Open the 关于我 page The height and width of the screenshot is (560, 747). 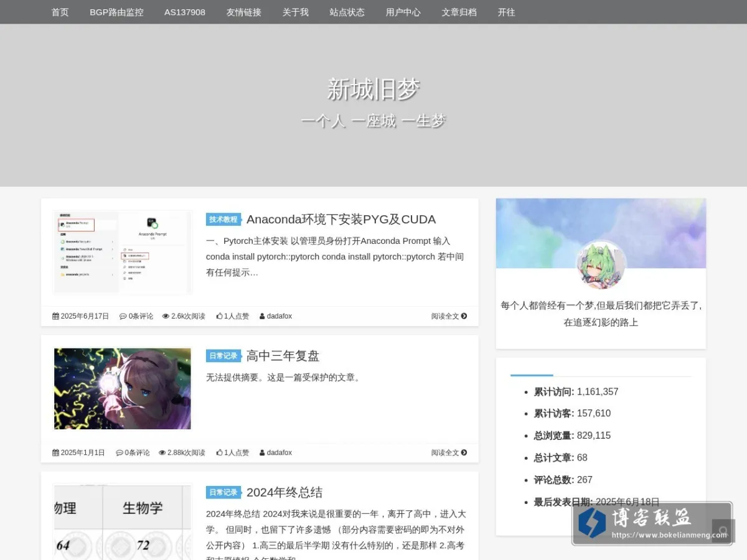click(x=295, y=12)
